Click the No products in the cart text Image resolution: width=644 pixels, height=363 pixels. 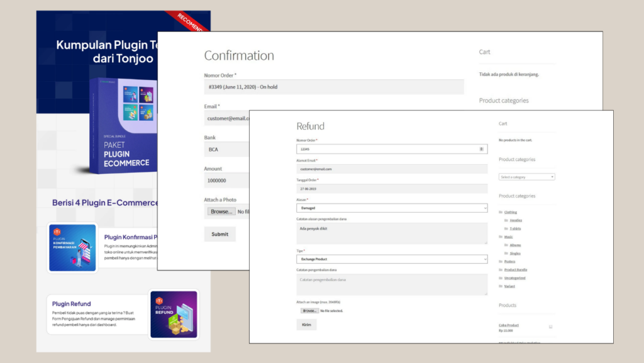515,140
